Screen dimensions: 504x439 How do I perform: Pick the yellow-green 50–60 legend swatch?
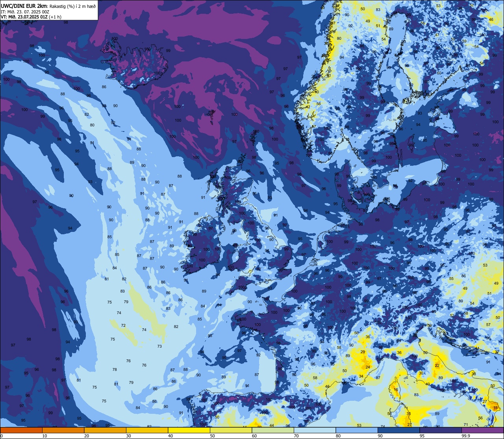point(231,430)
